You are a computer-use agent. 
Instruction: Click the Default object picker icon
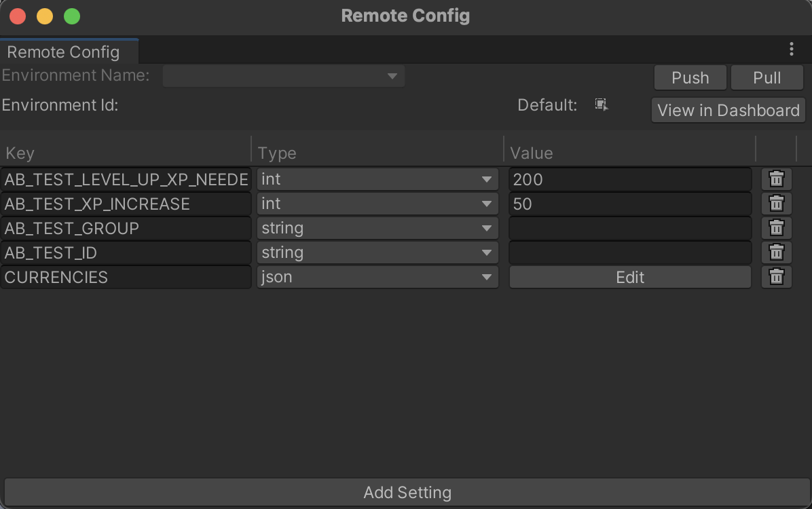[x=600, y=105]
